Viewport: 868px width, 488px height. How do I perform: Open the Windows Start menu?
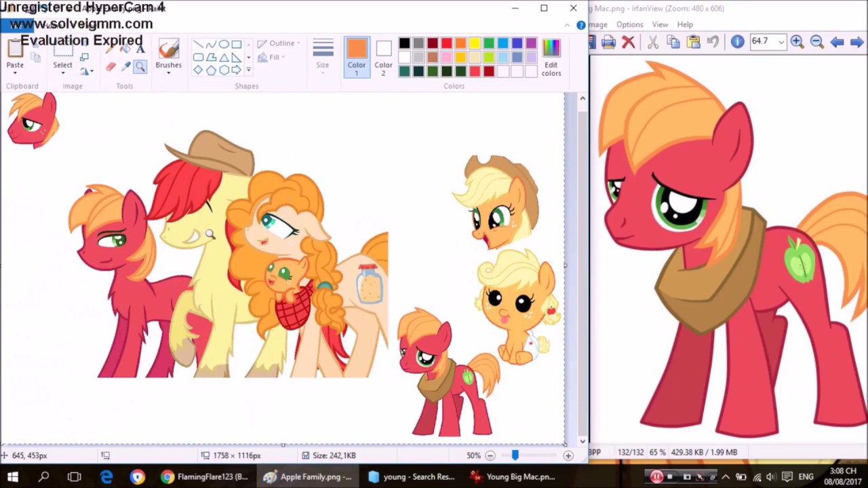[x=13, y=476]
